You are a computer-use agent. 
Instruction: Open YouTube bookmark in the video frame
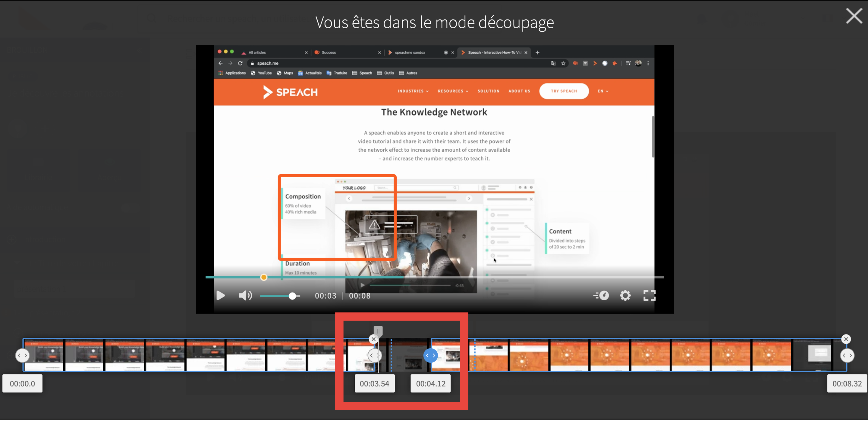pos(261,73)
